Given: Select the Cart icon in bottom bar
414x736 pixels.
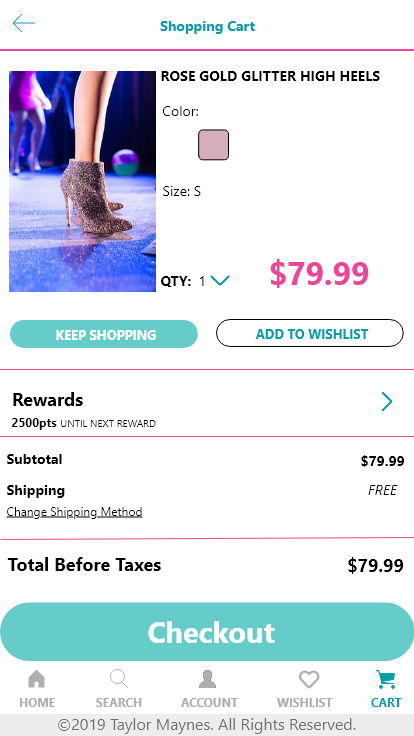Looking at the screenshot, I should click(x=386, y=679).
